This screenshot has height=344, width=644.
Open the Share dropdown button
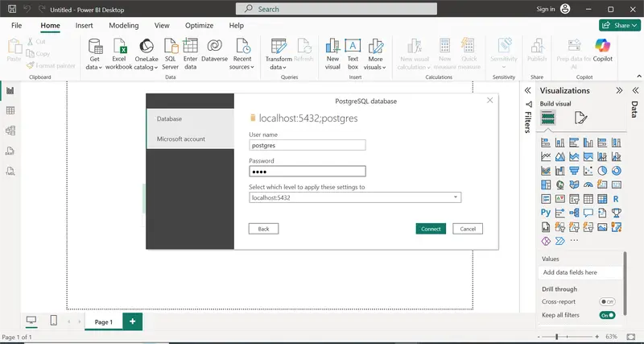(x=619, y=25)
